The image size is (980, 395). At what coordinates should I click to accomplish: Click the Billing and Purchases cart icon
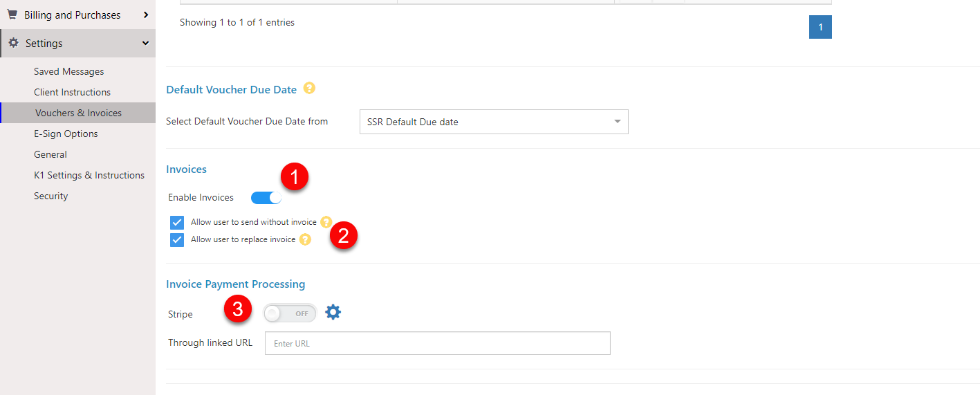point(12,15)
